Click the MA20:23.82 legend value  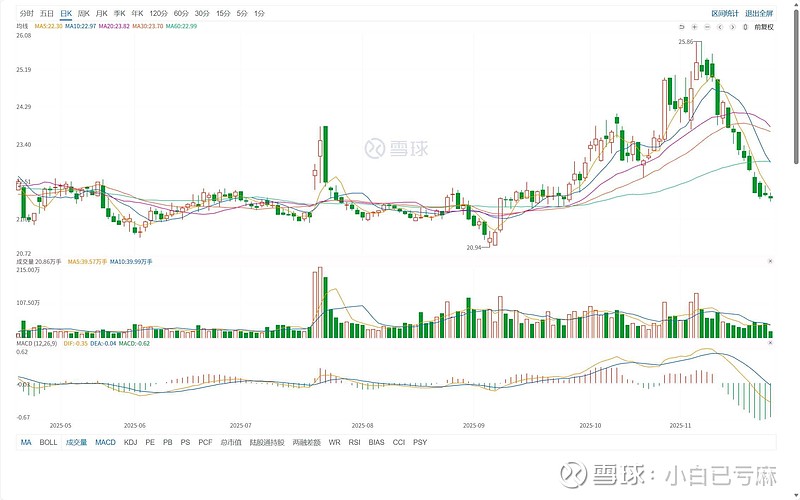point(114,26)
